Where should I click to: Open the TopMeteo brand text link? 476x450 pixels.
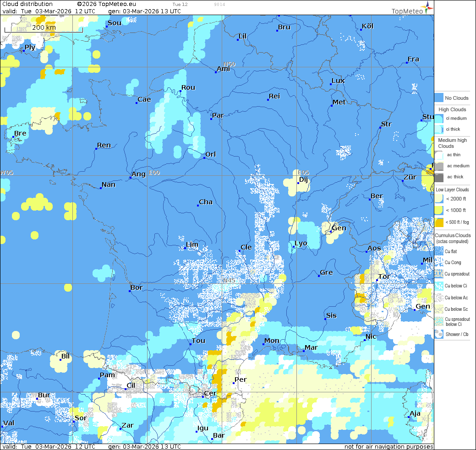click(407, 11)
